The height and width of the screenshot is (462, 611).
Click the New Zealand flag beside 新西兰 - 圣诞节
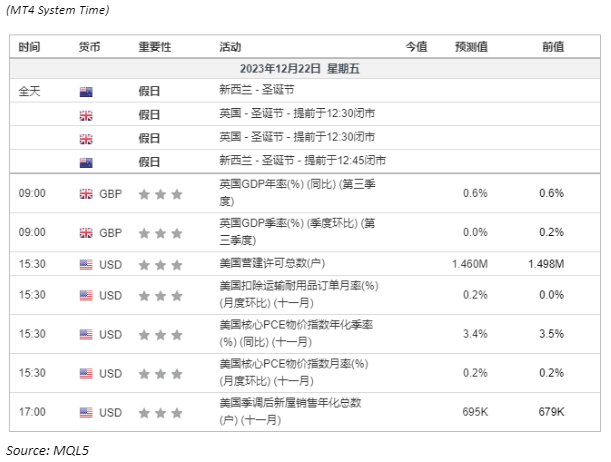pos(86,90)
